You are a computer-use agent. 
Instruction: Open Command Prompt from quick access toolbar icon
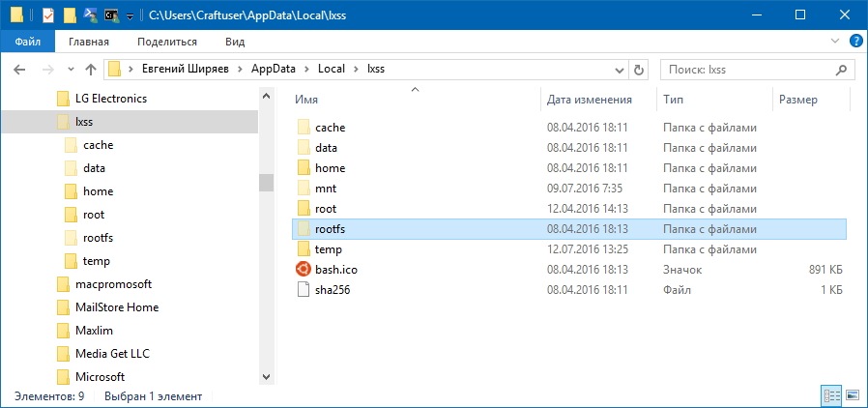click(x=112, y=15)
